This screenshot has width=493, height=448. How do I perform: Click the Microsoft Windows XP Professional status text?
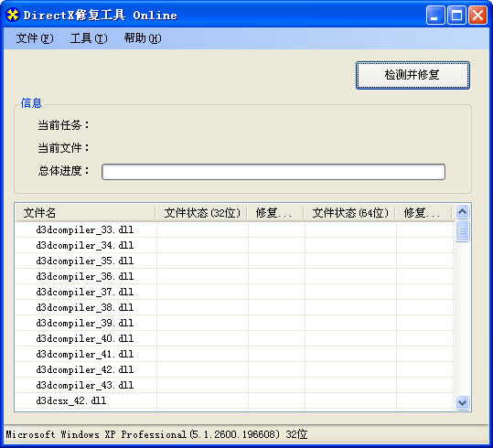click(x=156, y=434)
